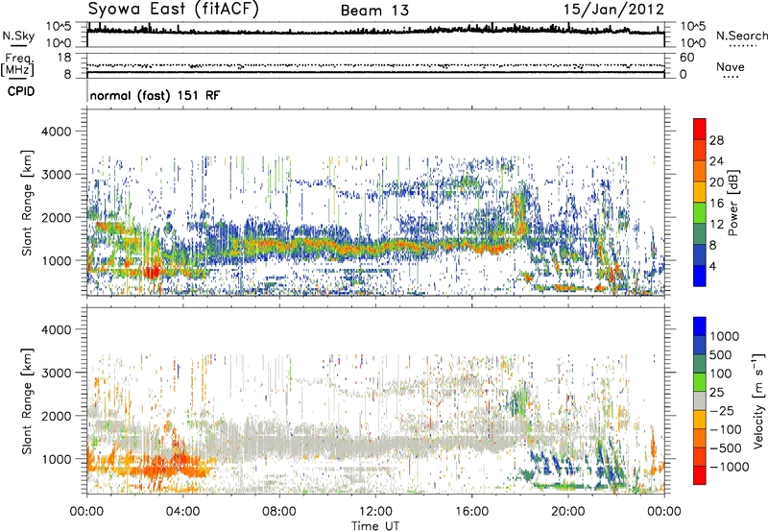This screenshot has height=532, width=768.
Task: Click the "18" tick on the frequency axis
Action: coord(64,58)
